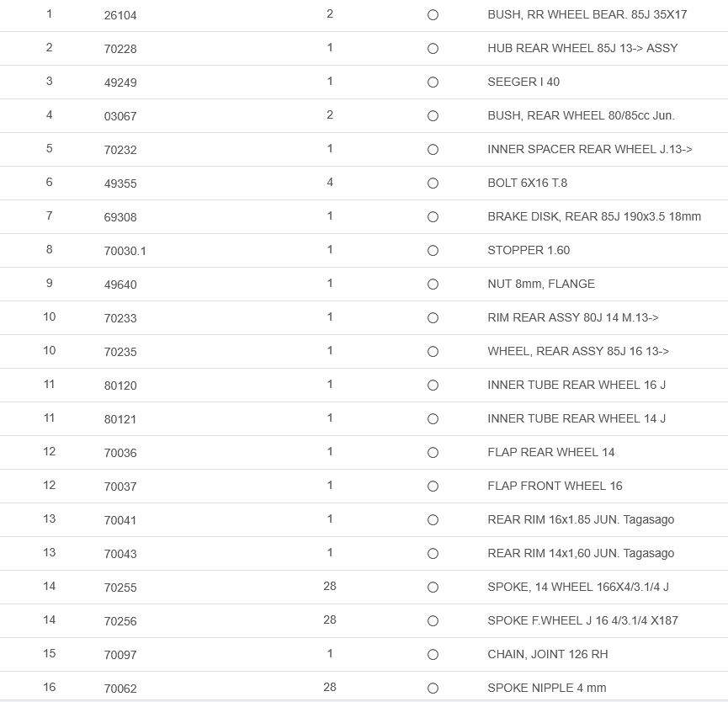Viewport: 728px width, 702px height.
Task: Click the RIM REAR ASSY 80J 14 description
Action: [572, 318]
